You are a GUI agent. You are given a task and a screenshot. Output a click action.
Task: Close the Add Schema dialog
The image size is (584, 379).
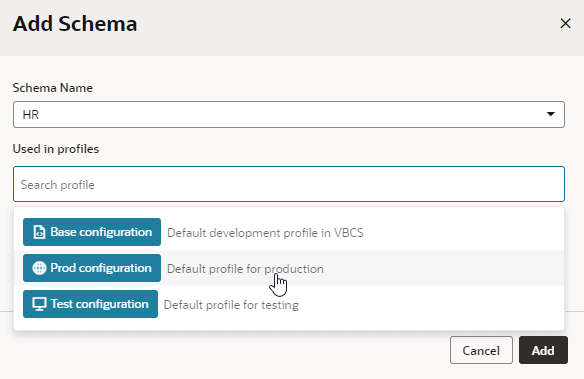click(x=565, y=23)
